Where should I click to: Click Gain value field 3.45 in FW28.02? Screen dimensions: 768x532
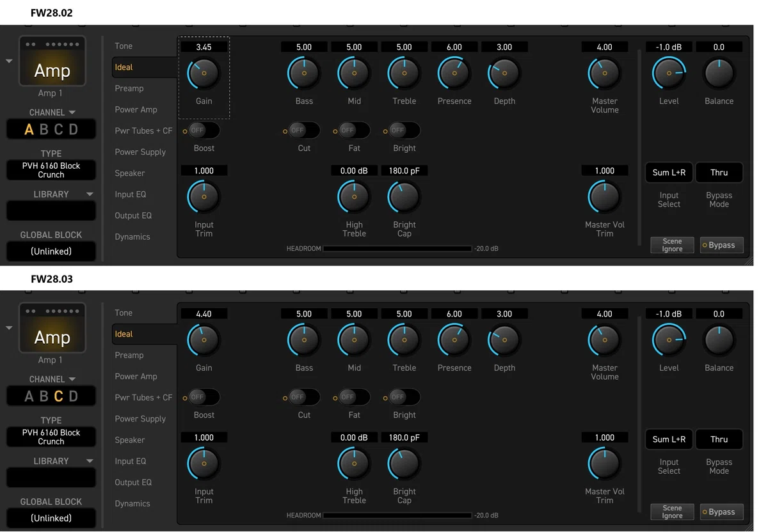pyautogui.click(x=204, y=47)
